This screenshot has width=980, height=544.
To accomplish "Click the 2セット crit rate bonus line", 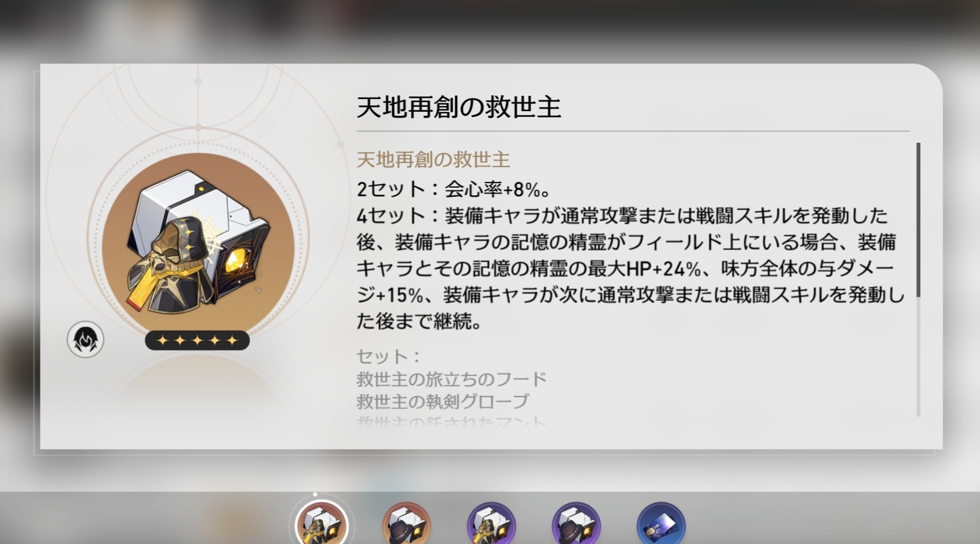I will click(x=453, y=189).
